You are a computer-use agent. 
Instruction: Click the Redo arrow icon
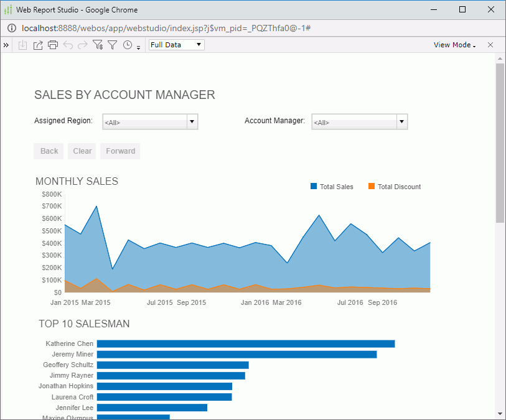(x=82, y=45)
